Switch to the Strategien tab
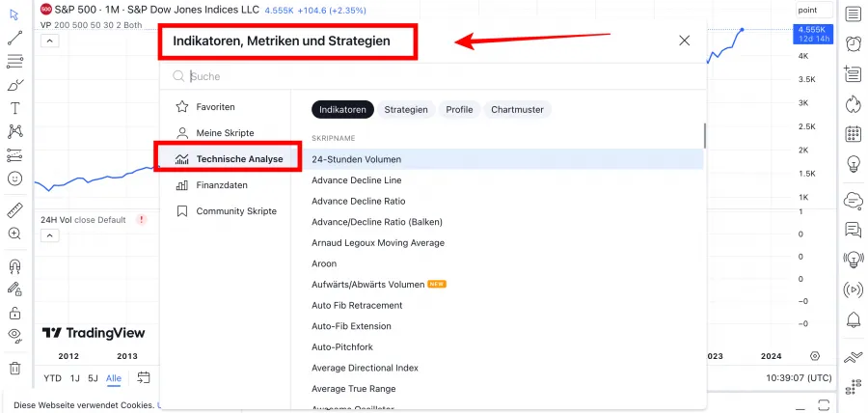 tap(405, 110)
